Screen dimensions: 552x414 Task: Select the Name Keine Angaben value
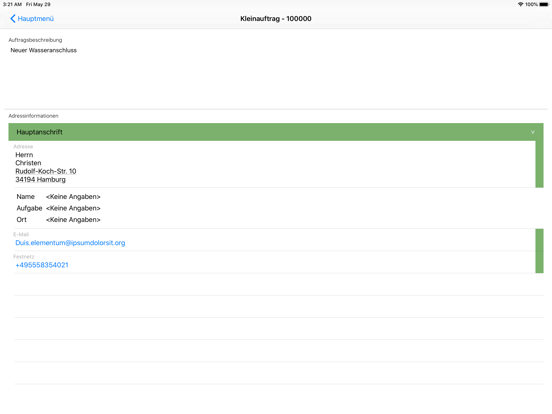73,197
